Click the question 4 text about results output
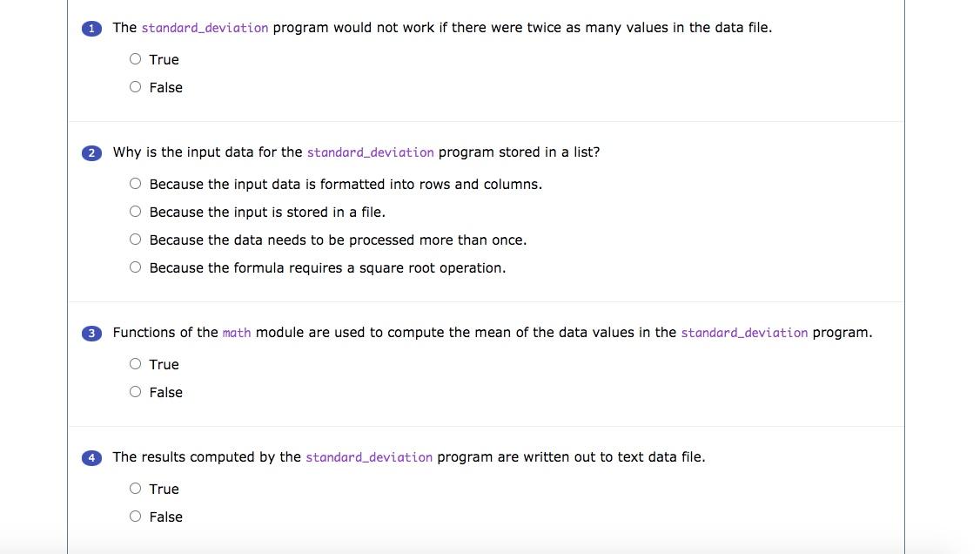The width and height of the screenshot is (980, 554). click(408, 457)
